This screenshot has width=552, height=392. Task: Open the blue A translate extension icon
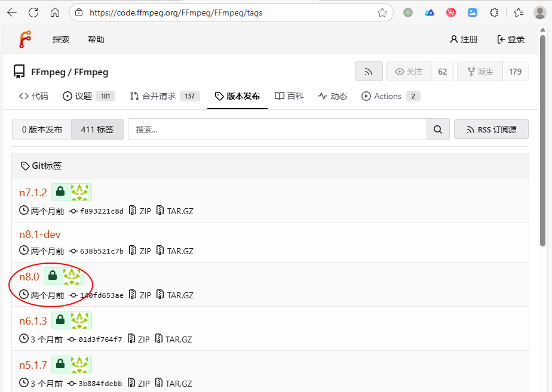point(430,13)
